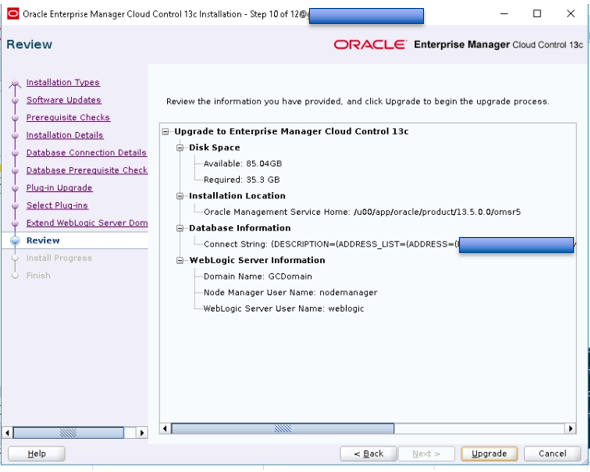Collapse the Database Information node
Viewport: 590px width, 472px height.
pos(180,228)
